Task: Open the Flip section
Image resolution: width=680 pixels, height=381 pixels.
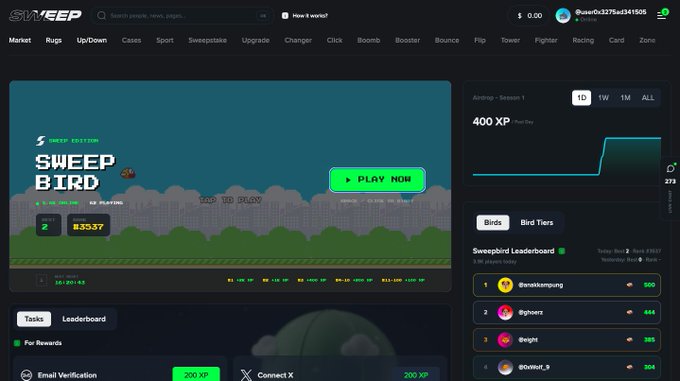Action: pyautogui.click(x=480, y=40)
